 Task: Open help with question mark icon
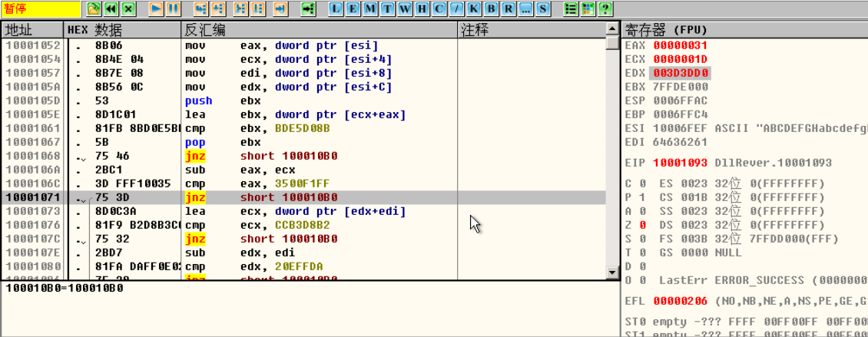coord(605,8)
